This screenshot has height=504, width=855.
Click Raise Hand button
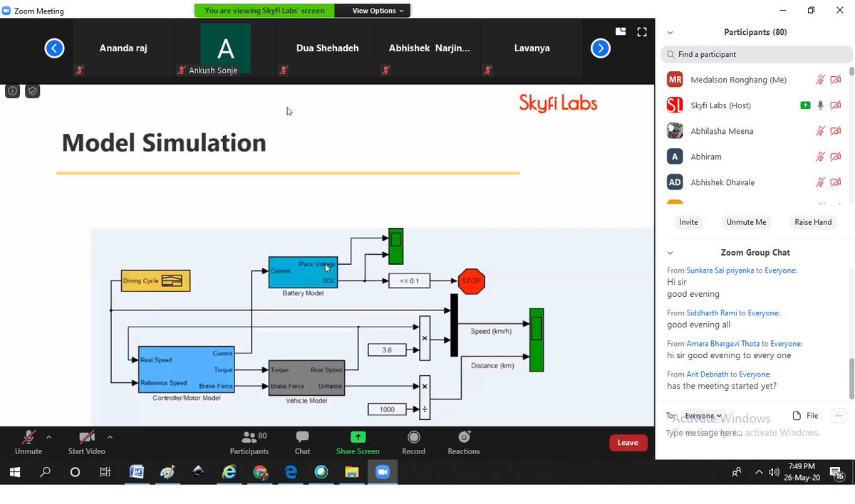click(x=813, y=222)
